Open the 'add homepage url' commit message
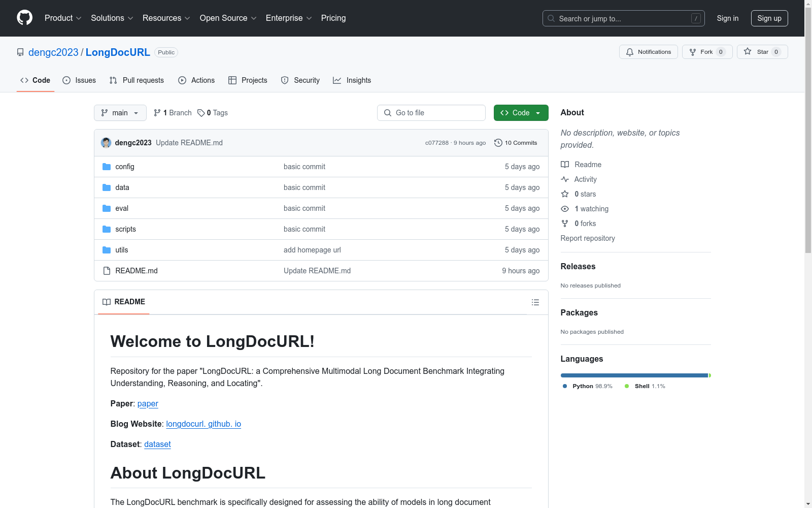Viewport: 812px width, 508px height. click(x=312, y=250)
